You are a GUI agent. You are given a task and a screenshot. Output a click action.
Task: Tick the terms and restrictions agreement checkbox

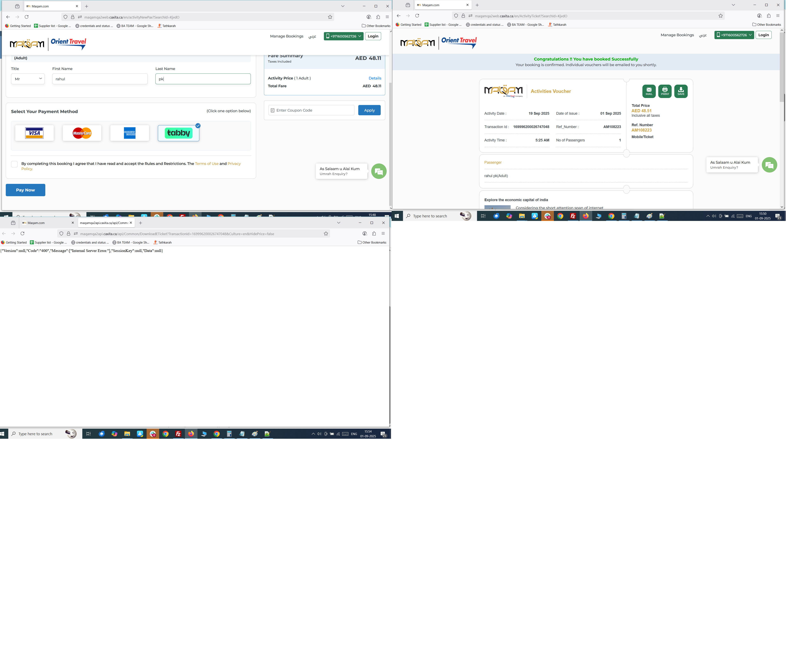tap(15, 164)
